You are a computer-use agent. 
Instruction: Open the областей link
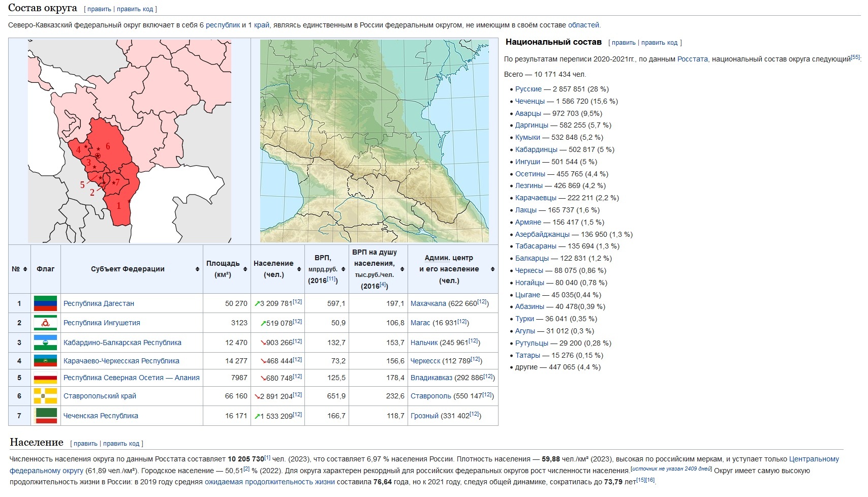(x=583, y=25)
